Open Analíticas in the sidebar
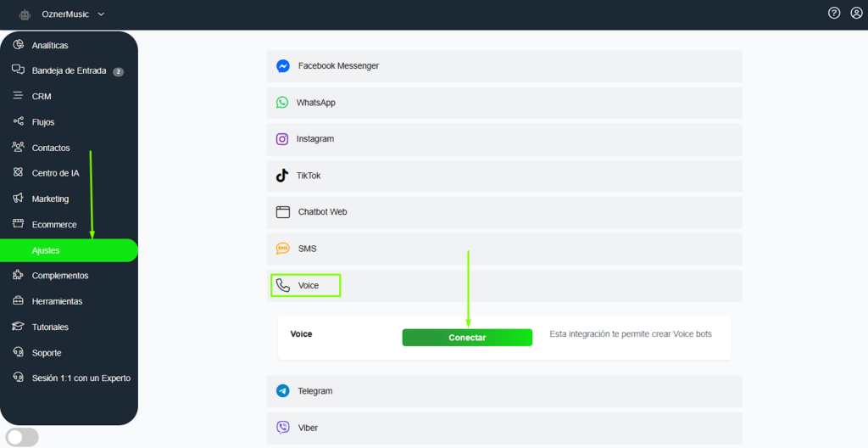The image size is (868, 448). pos(50,45)
